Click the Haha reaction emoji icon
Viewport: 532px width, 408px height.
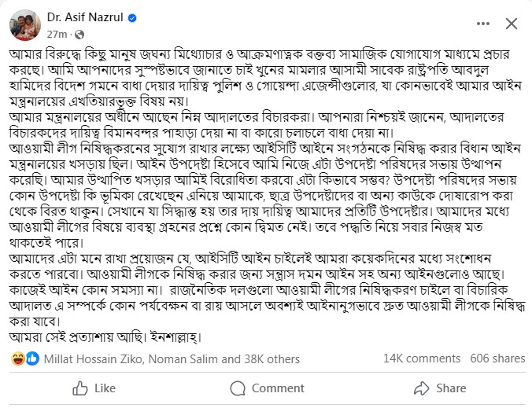coord(17,358)
